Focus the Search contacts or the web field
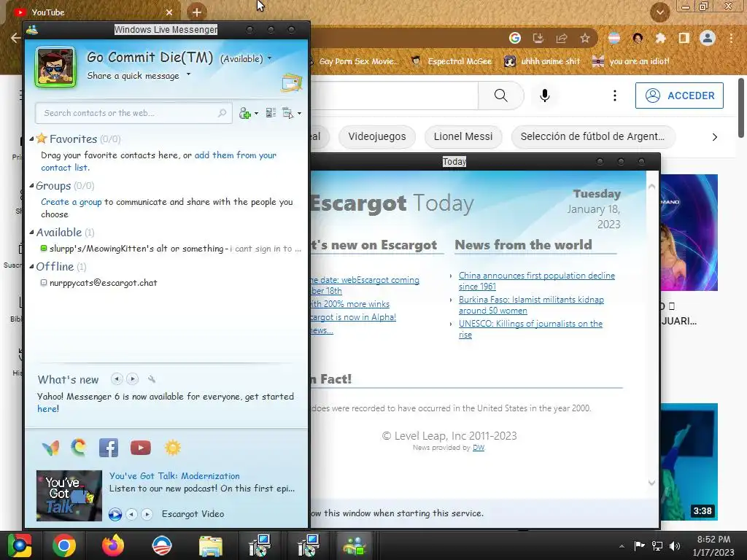 133,113
